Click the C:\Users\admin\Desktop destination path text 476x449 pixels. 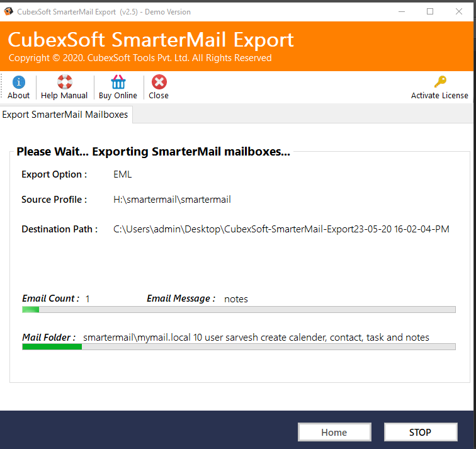pos(281,229)
